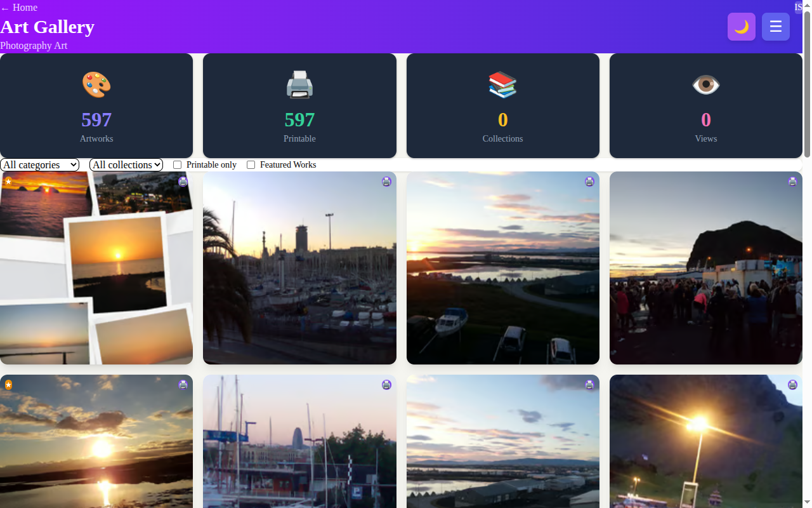812x508 pixels.
Task: Click the printer icon on the marina photo
Action: coord(386,182)
